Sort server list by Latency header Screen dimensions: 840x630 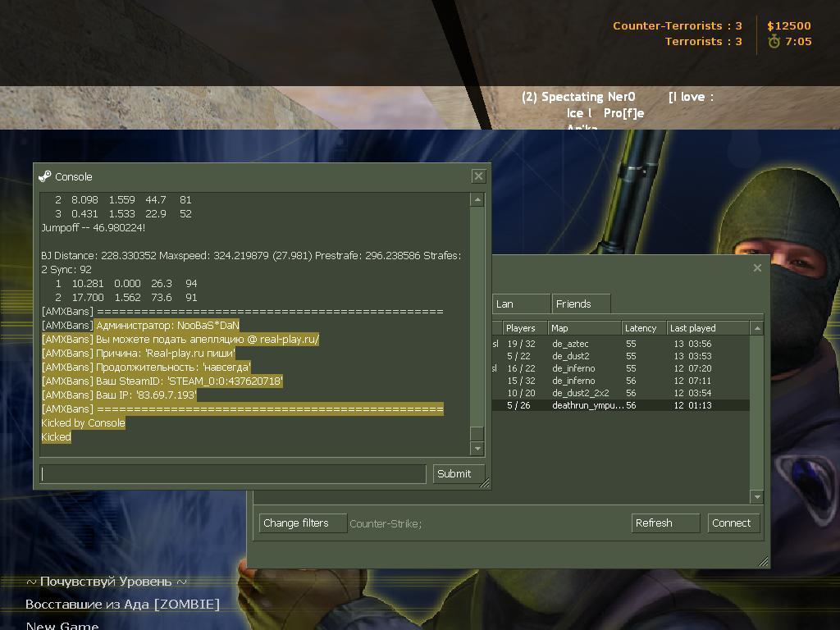[642, 328]
